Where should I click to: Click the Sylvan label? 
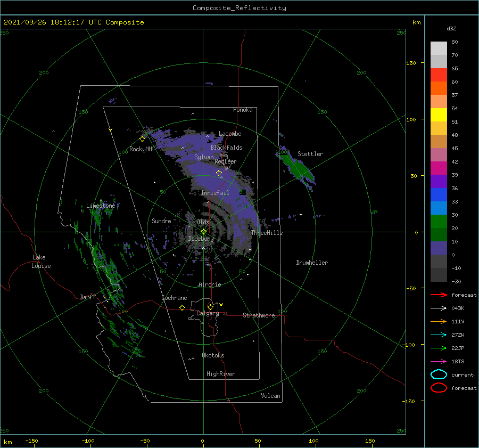pyautogui.click(x=204, y=157)
